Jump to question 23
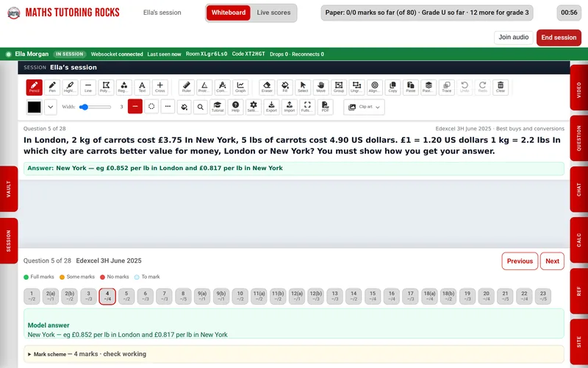Screen dimensions: 588x368 pyautogui.click(x=543, y=297)
